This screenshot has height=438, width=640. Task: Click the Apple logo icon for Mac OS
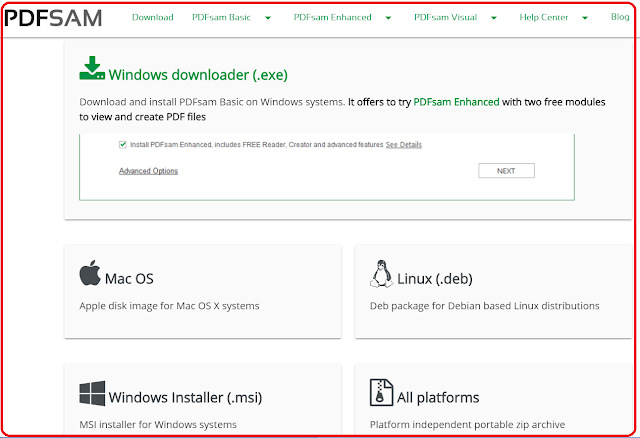(x=90, y=273)
